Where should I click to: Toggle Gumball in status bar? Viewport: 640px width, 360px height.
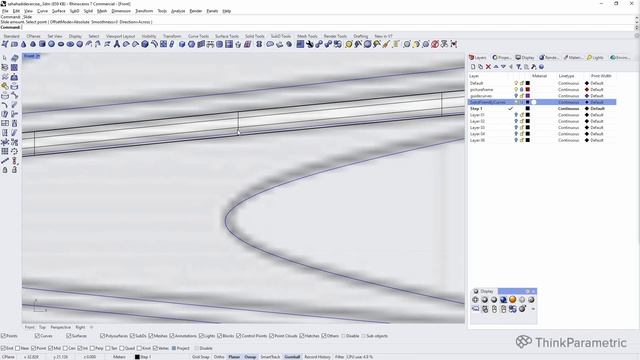pyautogui.click(x=292, y=357)
